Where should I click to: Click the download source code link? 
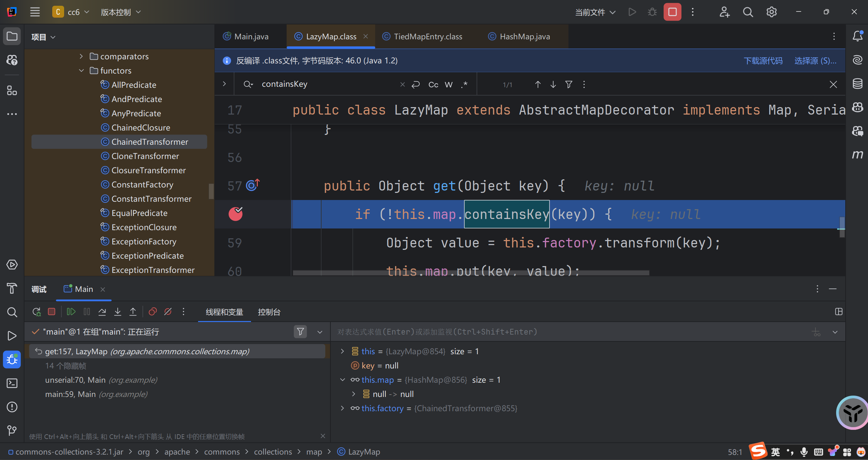[x=763, y=60]
